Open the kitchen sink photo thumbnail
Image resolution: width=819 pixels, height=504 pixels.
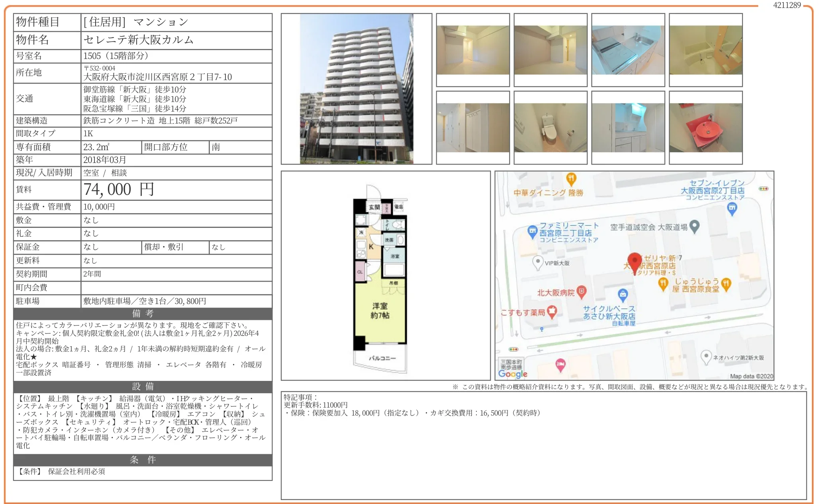[628, 50]
